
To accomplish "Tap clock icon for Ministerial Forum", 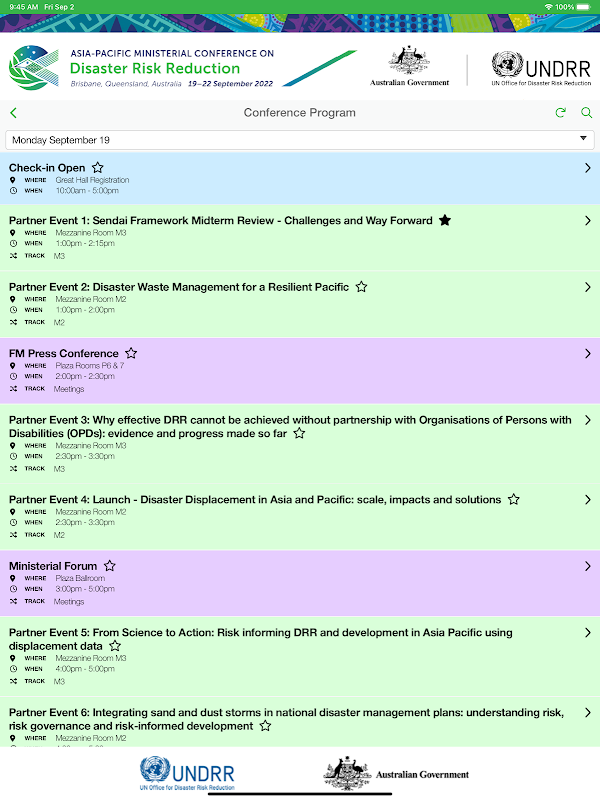I will (13, 589).
